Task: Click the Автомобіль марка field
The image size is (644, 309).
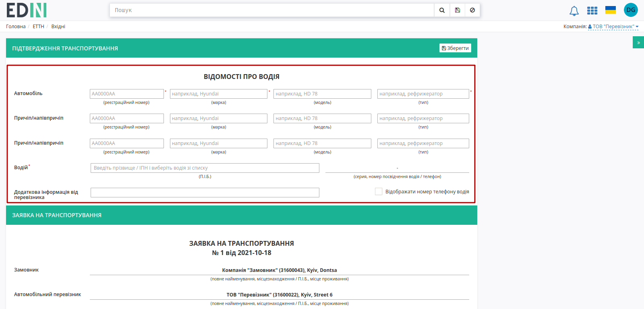Action: tap(219, 94)
